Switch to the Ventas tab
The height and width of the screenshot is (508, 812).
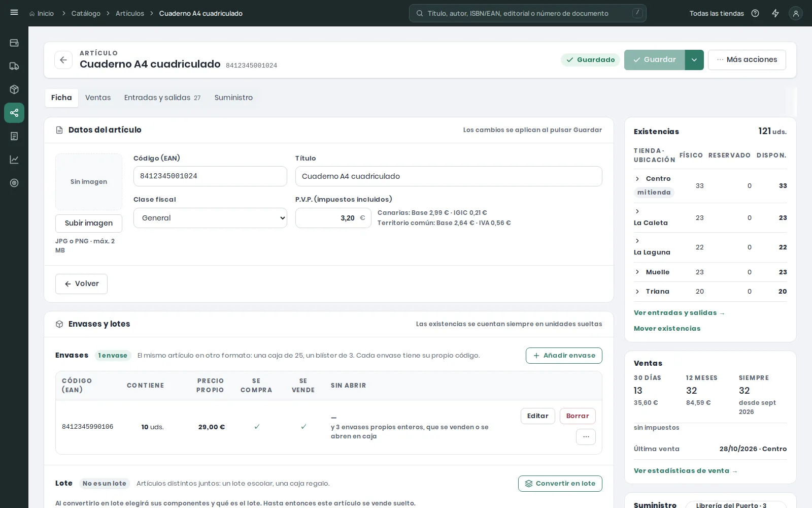coord(98,98)
